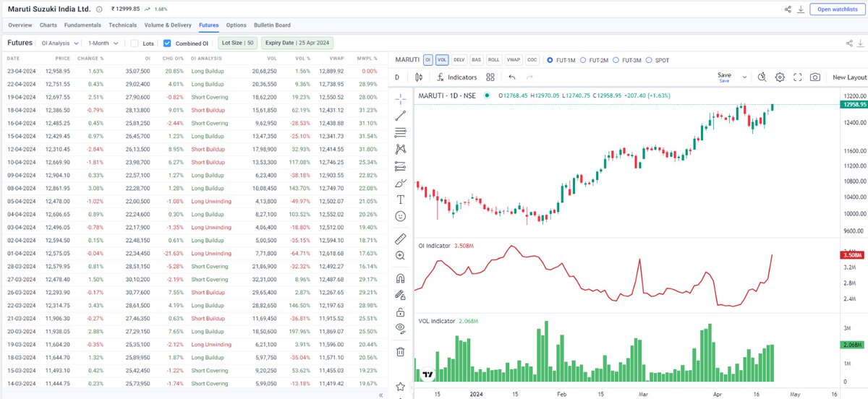Download the chart panel data
This screenshot has height=399, width=868.
coord(860,43)
